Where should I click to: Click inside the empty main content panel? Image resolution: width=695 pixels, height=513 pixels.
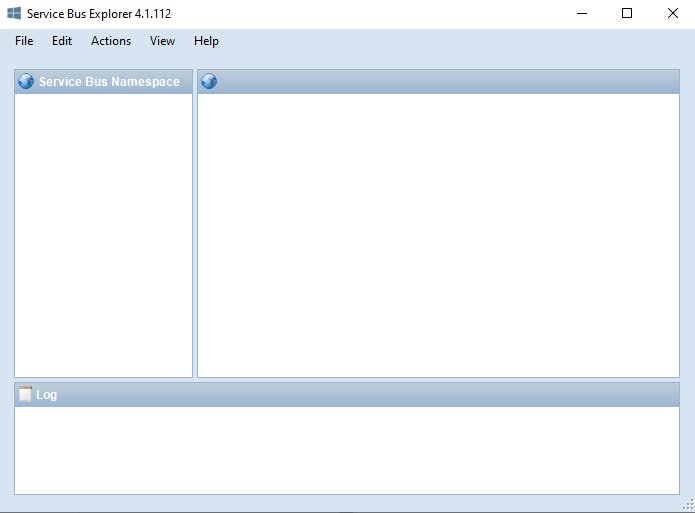[x=438, y=235]
